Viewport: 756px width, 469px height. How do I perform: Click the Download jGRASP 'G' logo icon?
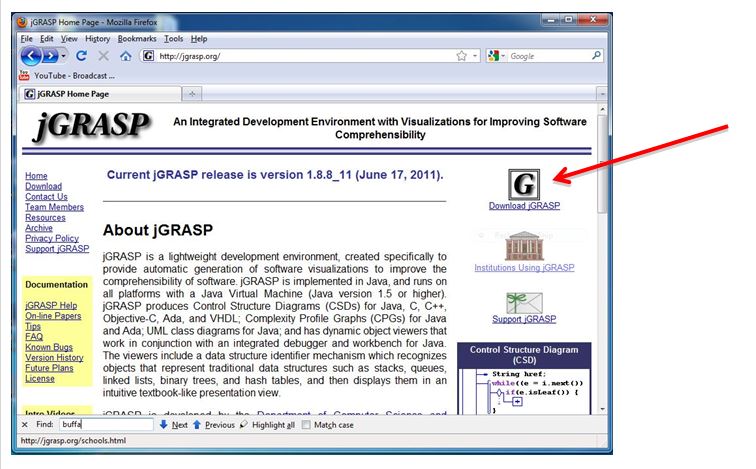click(x=524, y=183)
